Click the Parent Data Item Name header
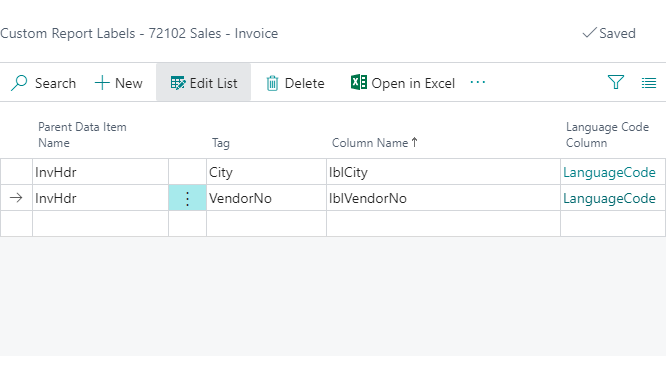666x382 pixels. pos(82,135)
